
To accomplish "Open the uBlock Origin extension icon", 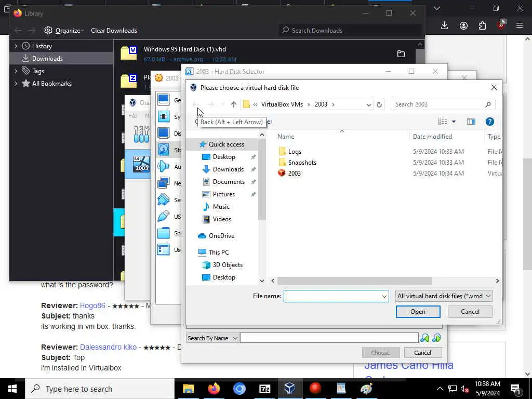I will [501, 25].
